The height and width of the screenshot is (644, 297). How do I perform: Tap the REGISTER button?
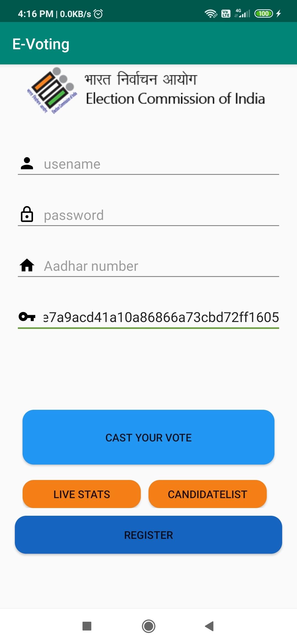(x=148, y=535)
